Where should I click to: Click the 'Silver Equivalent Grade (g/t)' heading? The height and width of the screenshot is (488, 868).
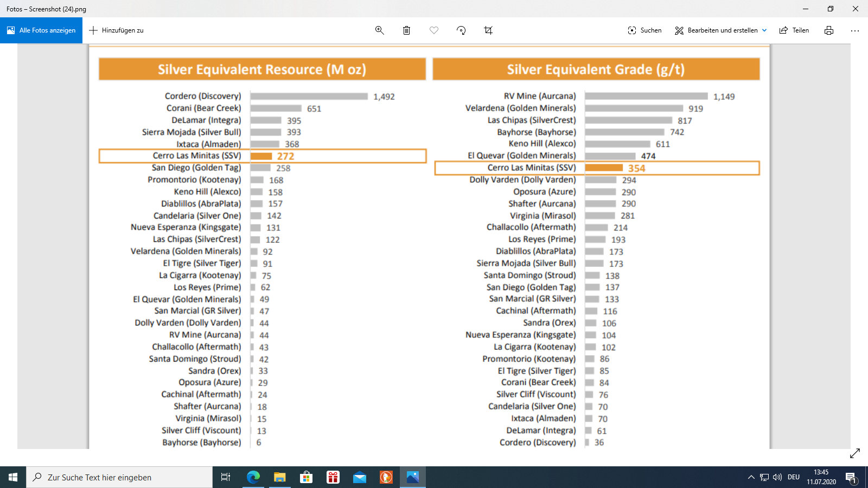coord(596,69)
